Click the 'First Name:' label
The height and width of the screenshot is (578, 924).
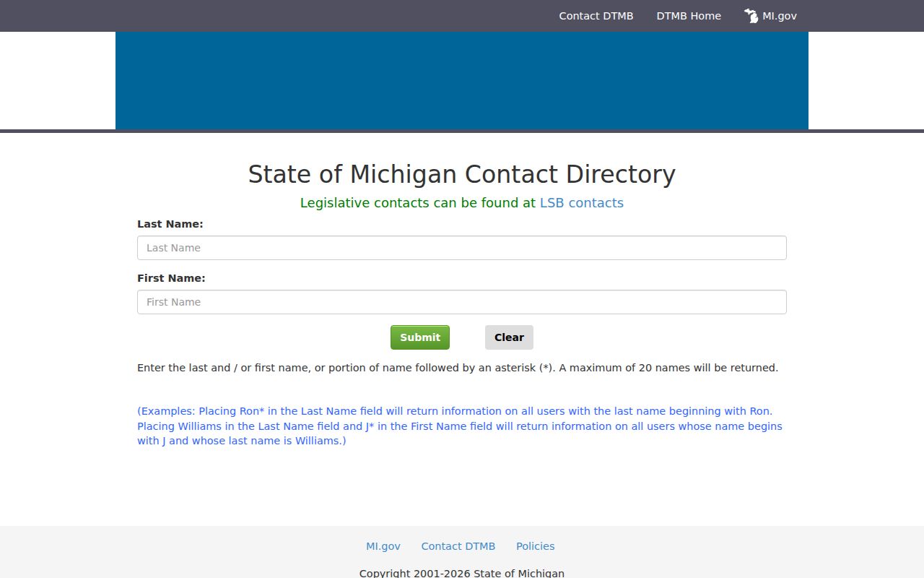(x=171, y=278)
